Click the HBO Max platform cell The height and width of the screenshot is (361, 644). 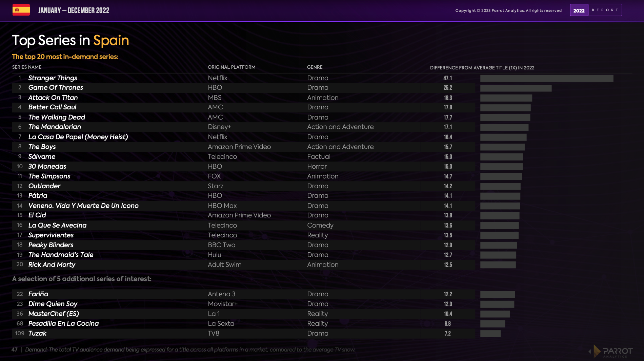coord(222,206)
